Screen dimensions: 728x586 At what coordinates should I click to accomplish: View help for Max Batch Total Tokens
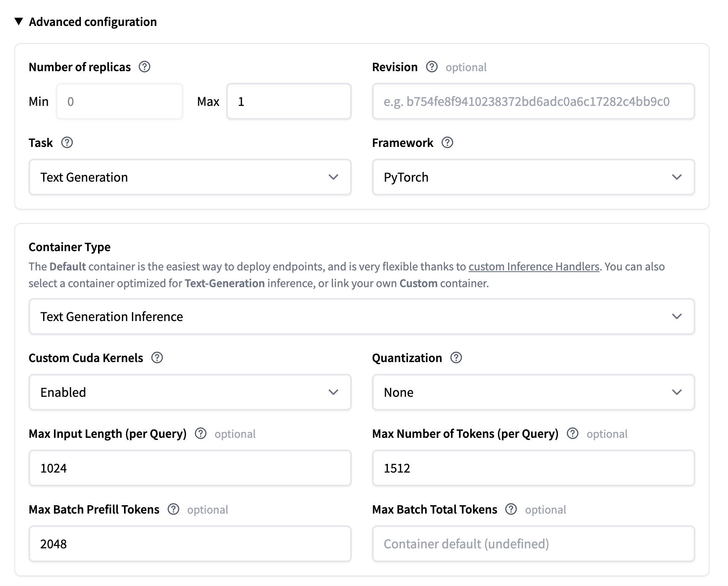pyautogui.click(x=511, y=510)
